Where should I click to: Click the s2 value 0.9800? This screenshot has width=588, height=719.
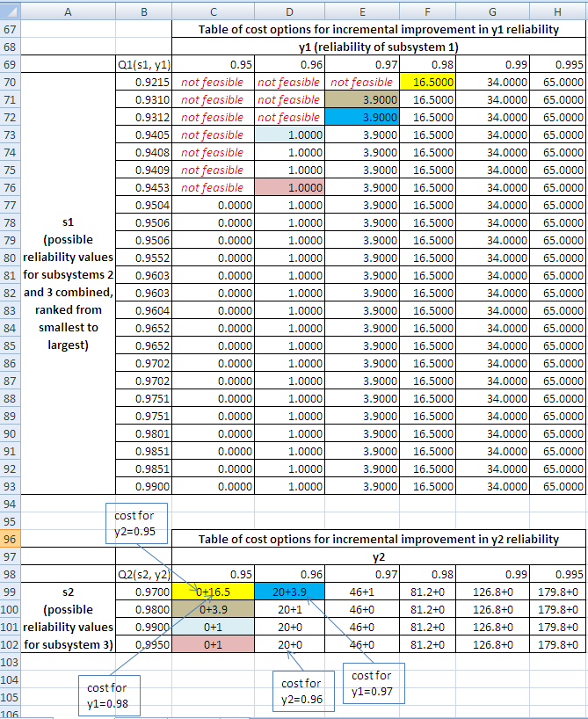[143, 609]
